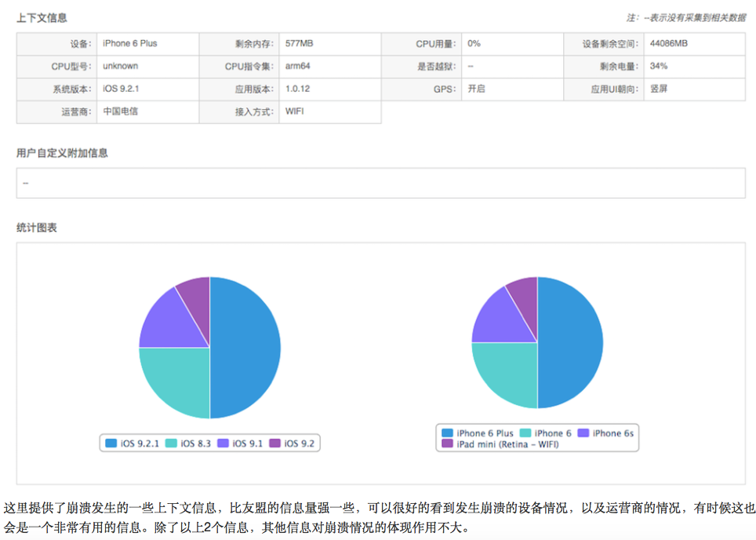The width and height of the screenshot is (756, 540).
Task: Click the iOS 9.2 legend color swatch
Action: pyautogui.click(x=275, y=443)
